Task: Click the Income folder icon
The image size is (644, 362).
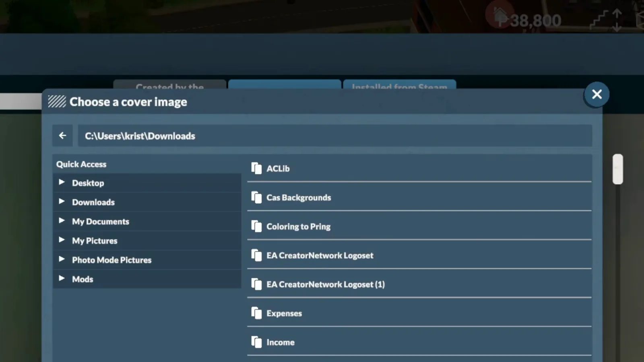Action: pos(256,342)
